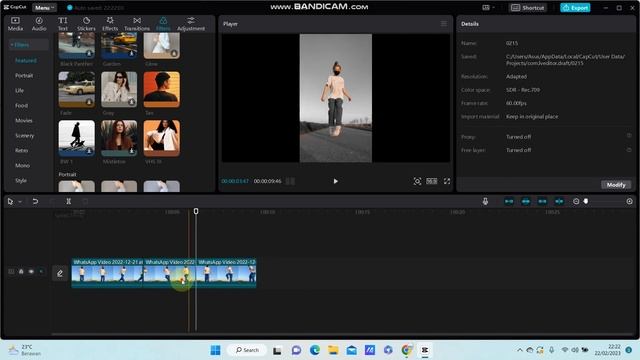Viewport: 640px width, 360px height.
Task: Apply the VHS III filter thumbnail
Action: (162, 138)
